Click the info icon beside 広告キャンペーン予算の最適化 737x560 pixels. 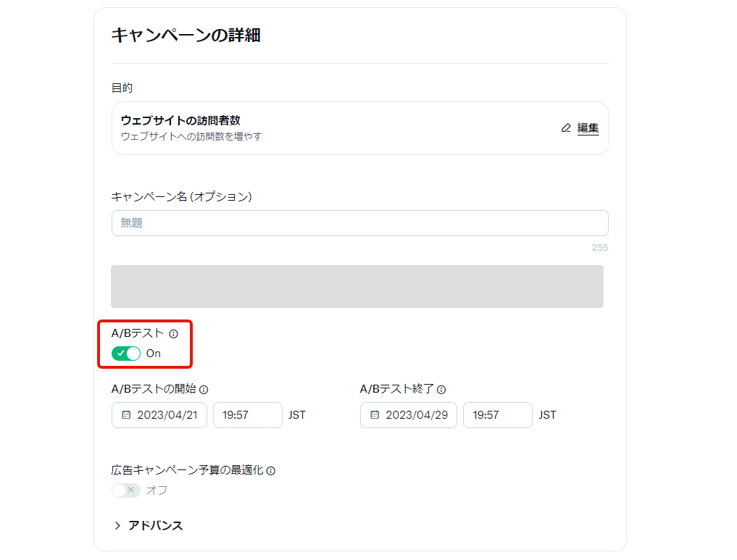271,471
